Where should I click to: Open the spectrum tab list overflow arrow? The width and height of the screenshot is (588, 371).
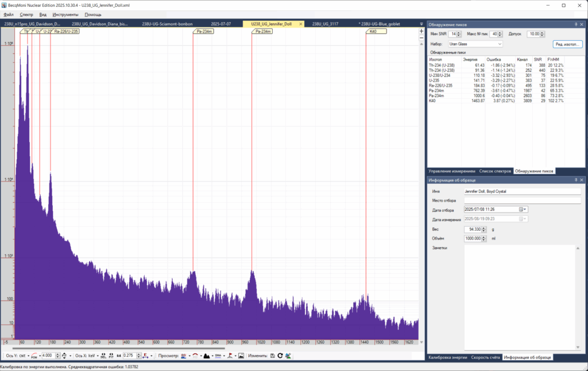click(421, 24)
